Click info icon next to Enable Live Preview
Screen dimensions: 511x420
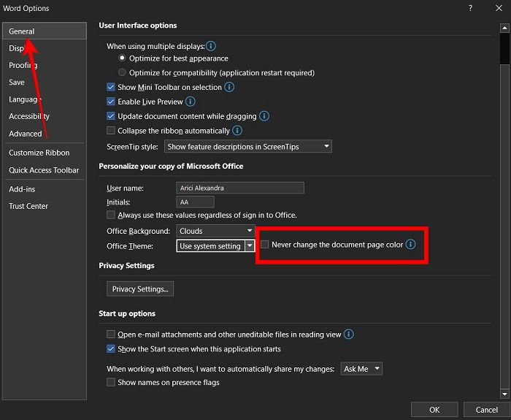pos(191,102)
